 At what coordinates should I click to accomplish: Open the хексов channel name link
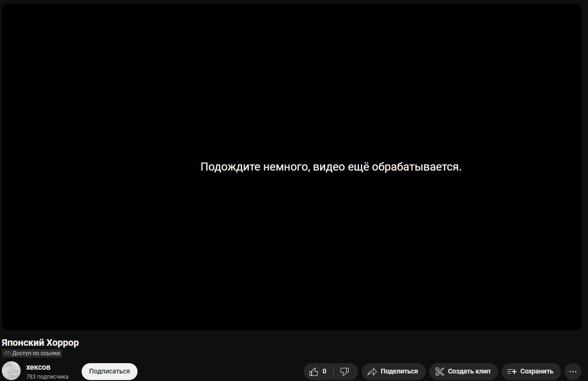coord(38,367)
